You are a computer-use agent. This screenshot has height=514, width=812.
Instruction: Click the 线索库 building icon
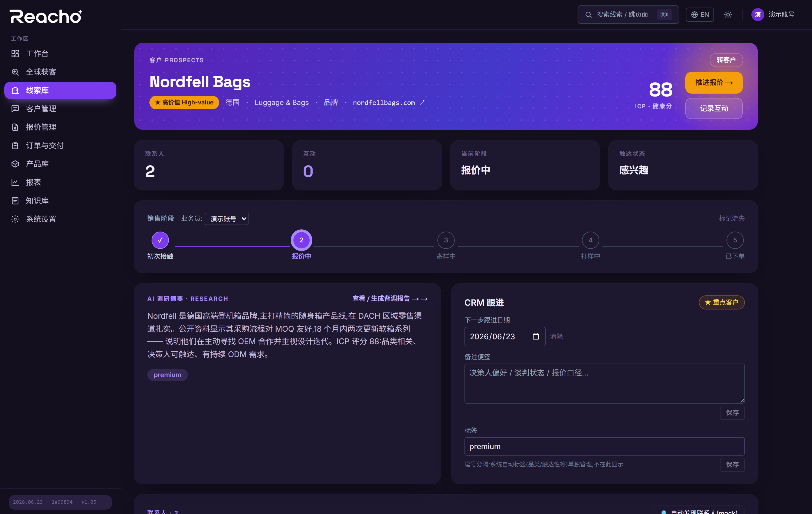tap(15, 90)
